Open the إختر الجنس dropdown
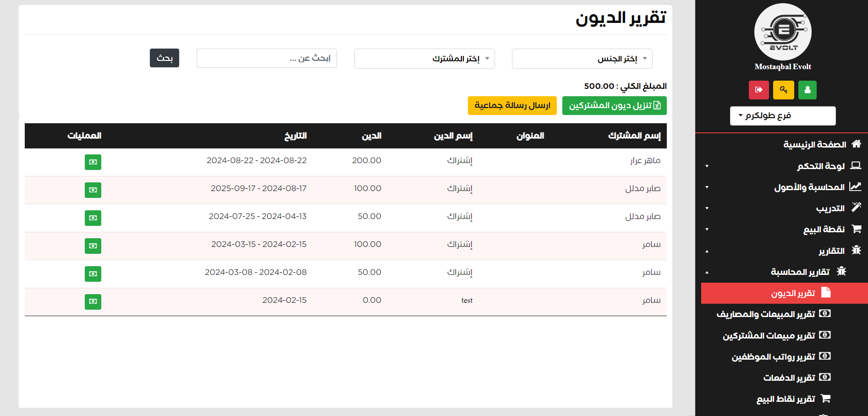 pyautogui.click(x=582, y=59)
